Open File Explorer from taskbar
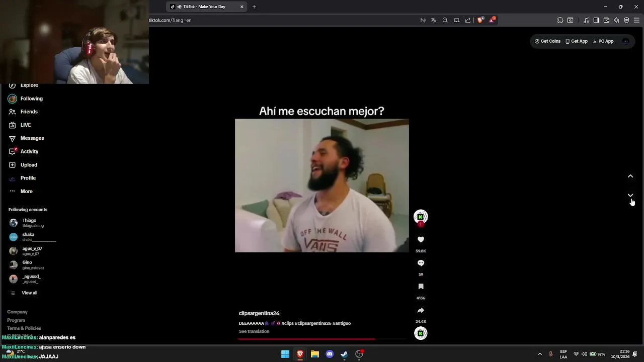The image size is (644, 362). click(315, 354)
